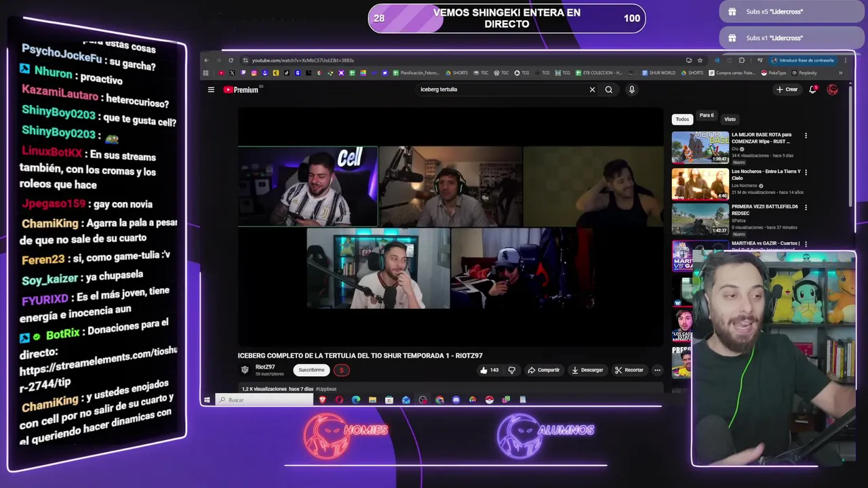The image size is (868, 488).
Task: Reload the page from the browser toolbar
Action: (231, 60)
